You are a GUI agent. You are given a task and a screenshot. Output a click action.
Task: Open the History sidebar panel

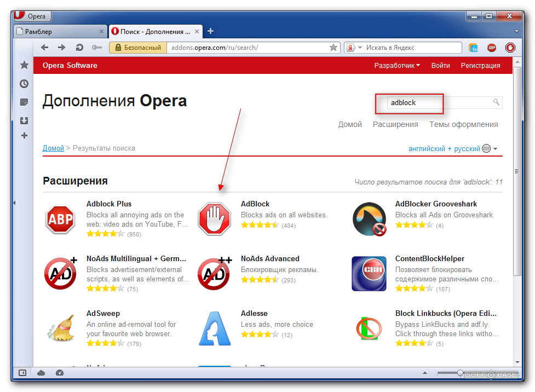point(24,84)
